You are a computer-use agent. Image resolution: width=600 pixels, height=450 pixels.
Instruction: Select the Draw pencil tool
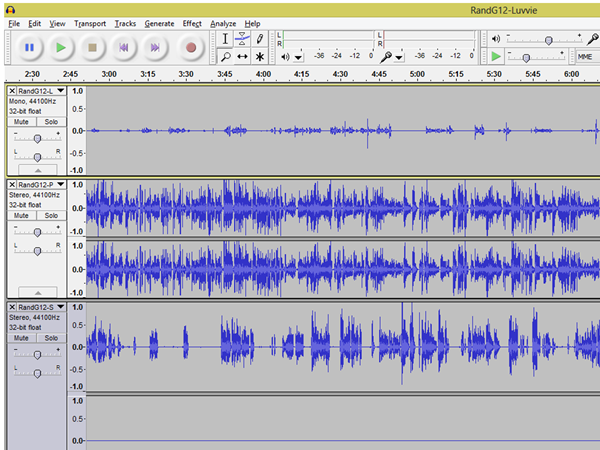tap(259, 39)
